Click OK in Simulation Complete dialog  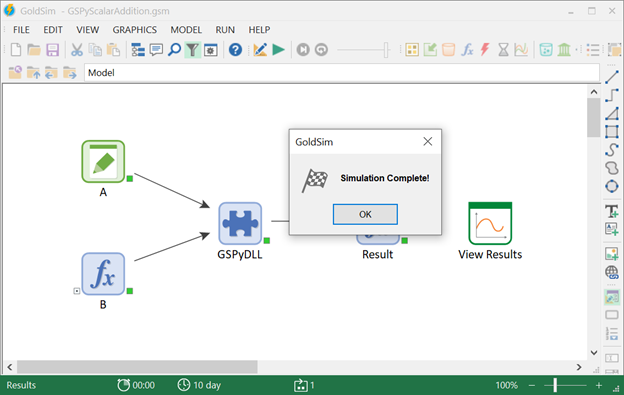365,214
